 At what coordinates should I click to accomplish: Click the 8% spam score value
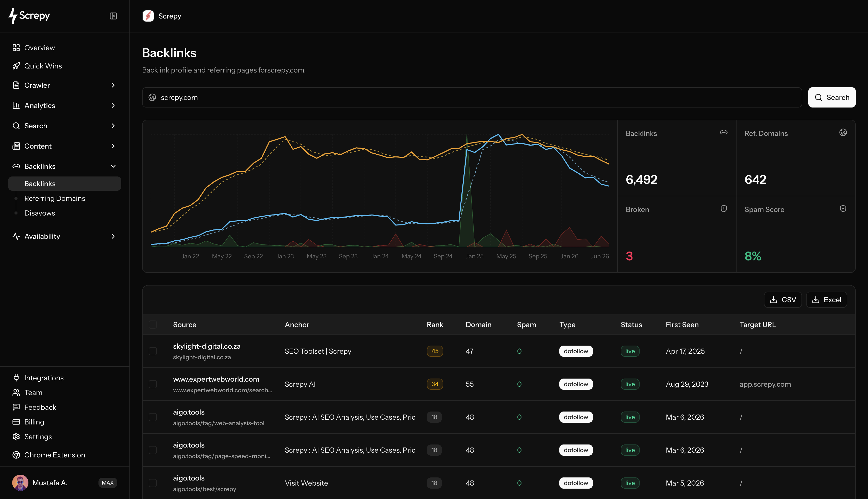[753, 256]
